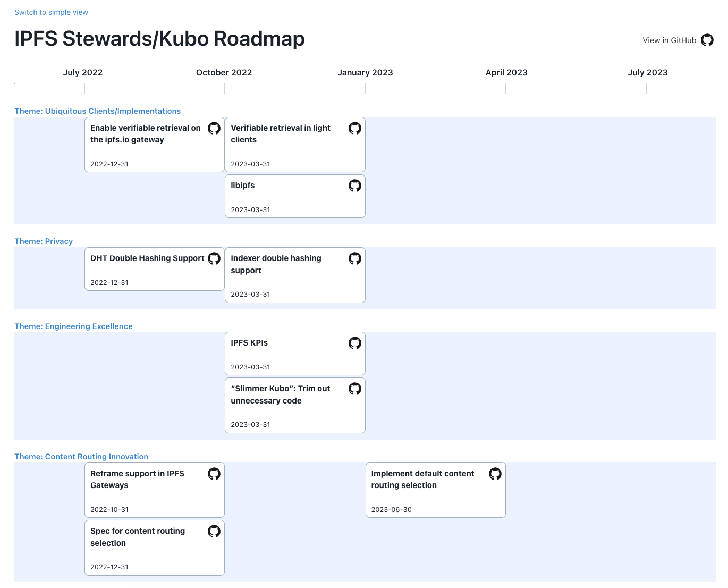Image resolution: width=728 pixels, height=588 pixels.
Task: Open GitHub icon on the IPFS KPIs card
Action: click(x=355, y=343)
